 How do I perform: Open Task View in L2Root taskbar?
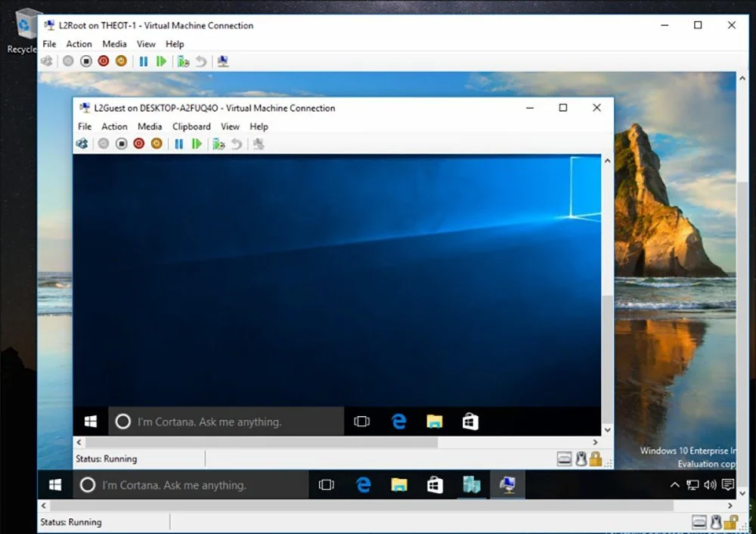327,484
